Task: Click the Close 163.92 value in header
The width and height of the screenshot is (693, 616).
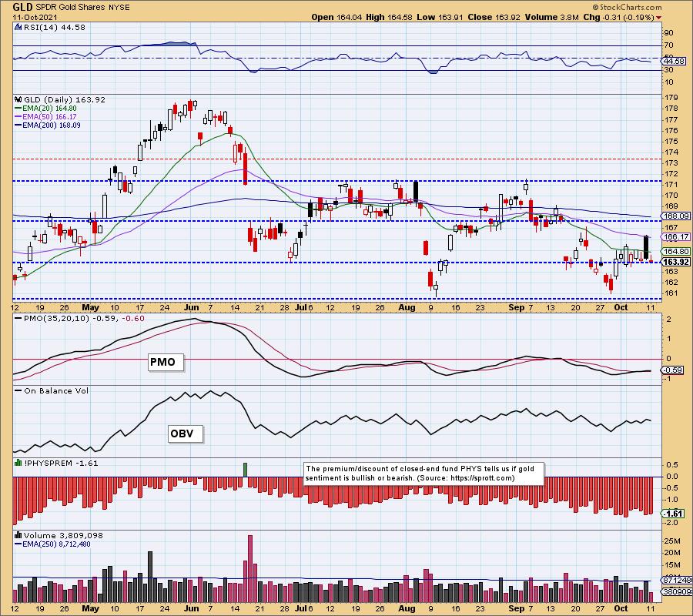Action: [494, 17]
